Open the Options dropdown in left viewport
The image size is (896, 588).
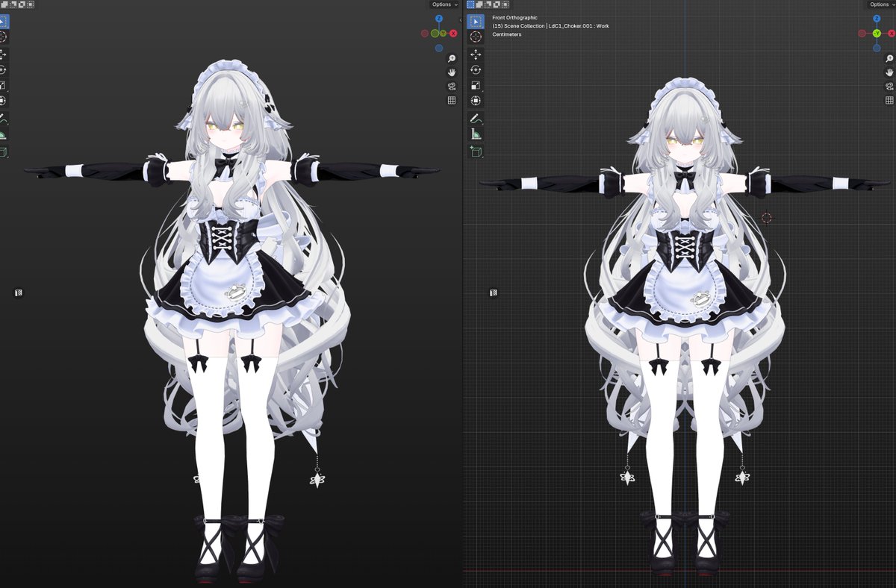click(445, 4)
